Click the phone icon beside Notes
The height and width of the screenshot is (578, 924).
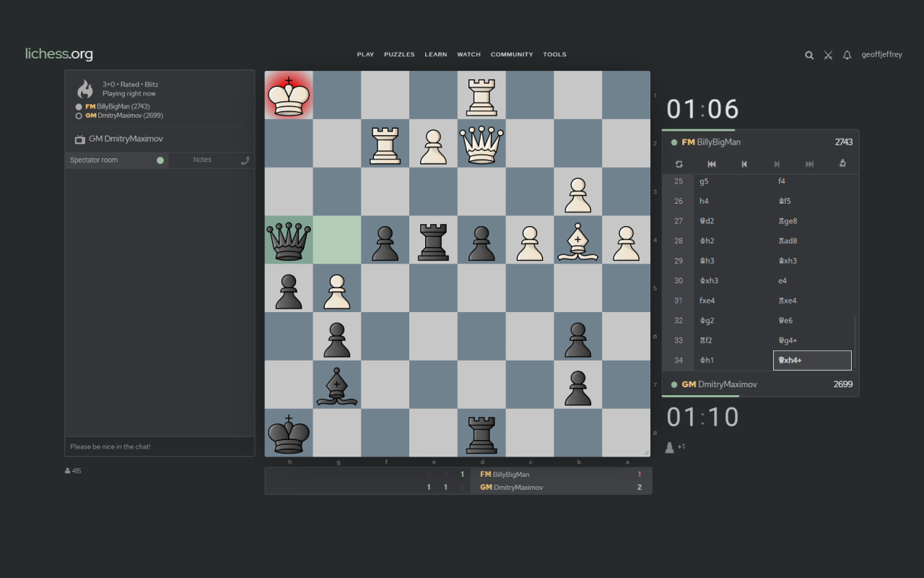245,160
